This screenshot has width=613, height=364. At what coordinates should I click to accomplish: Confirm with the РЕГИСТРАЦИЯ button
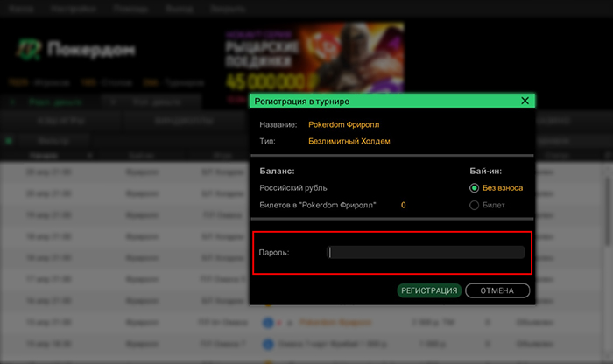pyautogui.click(x=429, y=290)
